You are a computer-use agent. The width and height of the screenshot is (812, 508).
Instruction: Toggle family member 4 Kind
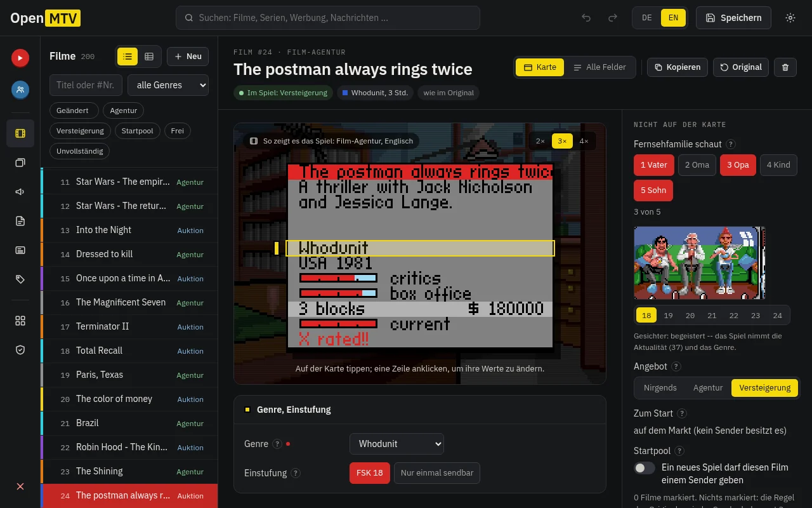[x=778, y=165]
